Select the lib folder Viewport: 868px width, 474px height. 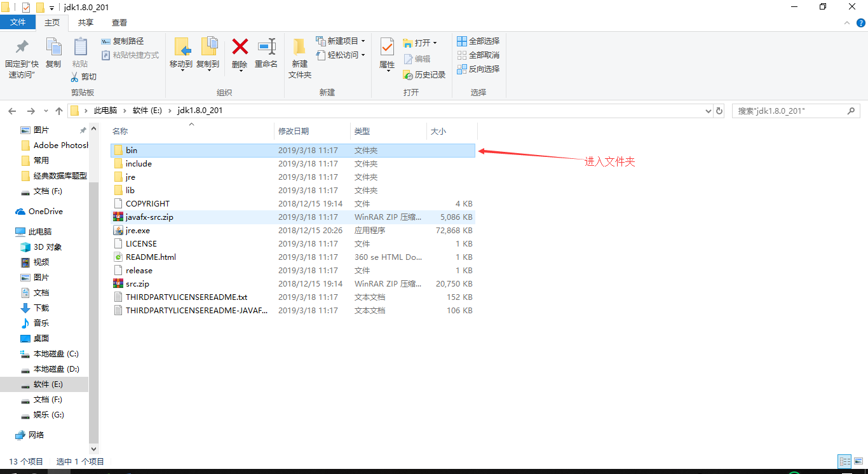292,191
